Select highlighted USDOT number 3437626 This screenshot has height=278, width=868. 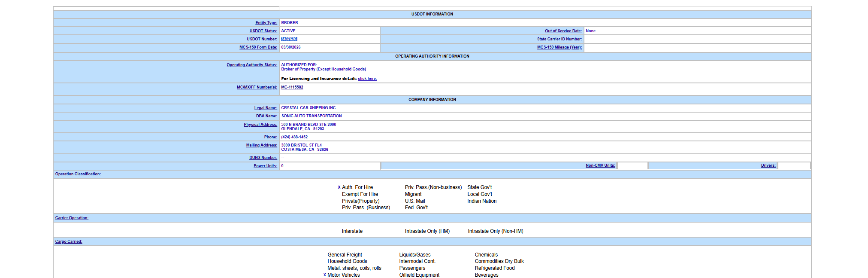289,39
